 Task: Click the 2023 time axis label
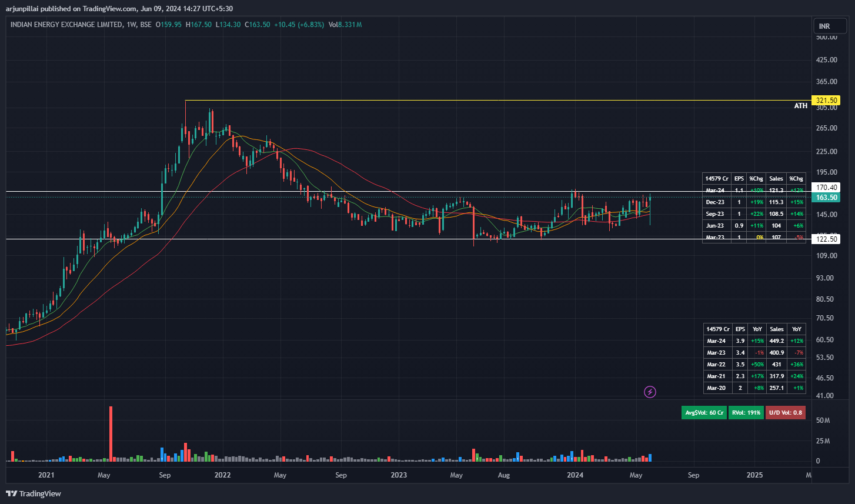coord(399,475)
